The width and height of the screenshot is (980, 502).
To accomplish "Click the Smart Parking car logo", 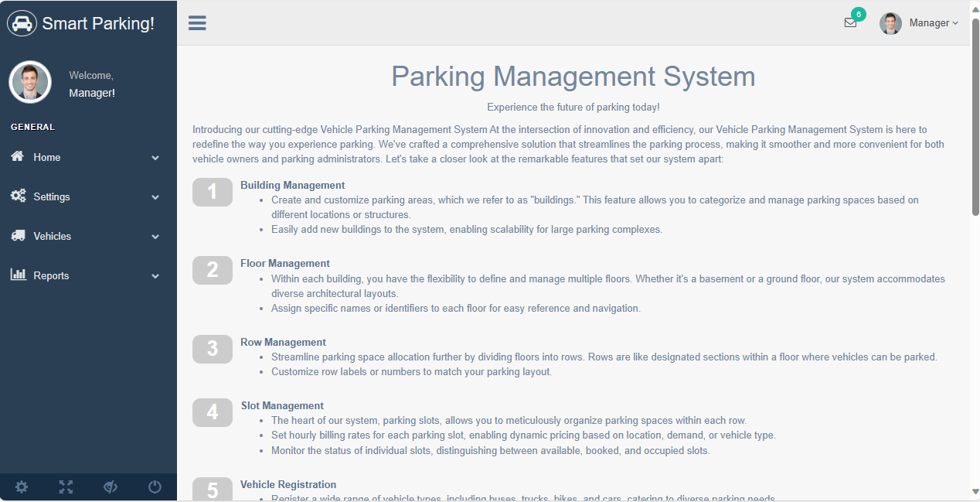I will tap(22, 22).
